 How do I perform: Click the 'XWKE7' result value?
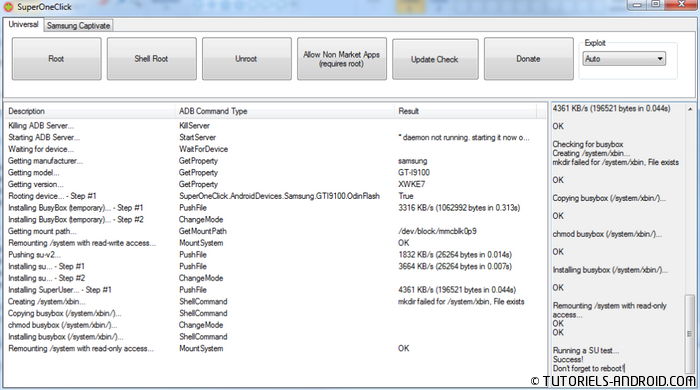pos(412,184)
